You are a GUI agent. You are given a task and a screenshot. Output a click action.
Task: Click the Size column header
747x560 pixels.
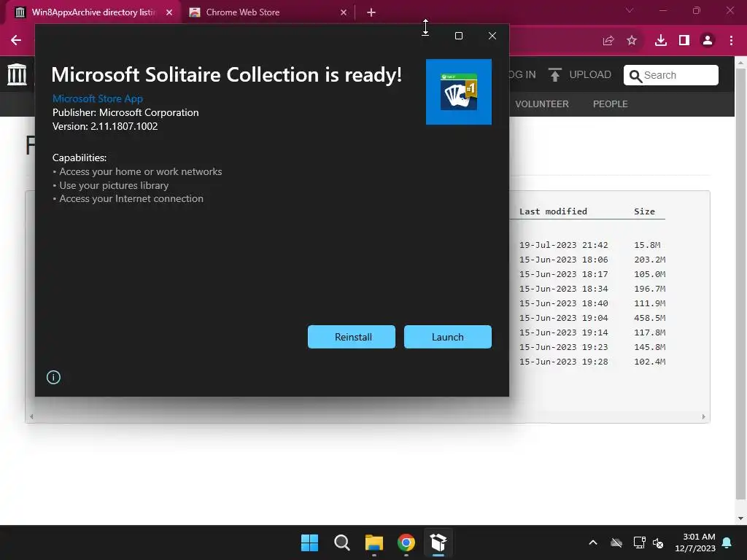point(644,211)
